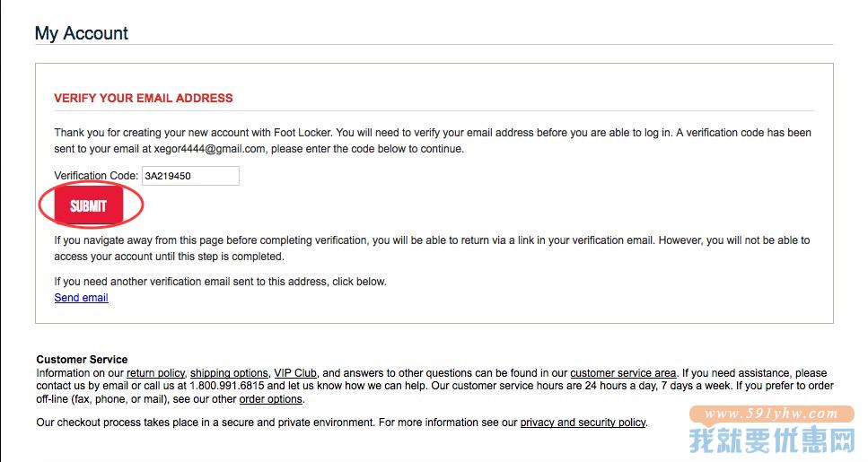
Task: Click the My Account page heading
Action: point(82,33)
